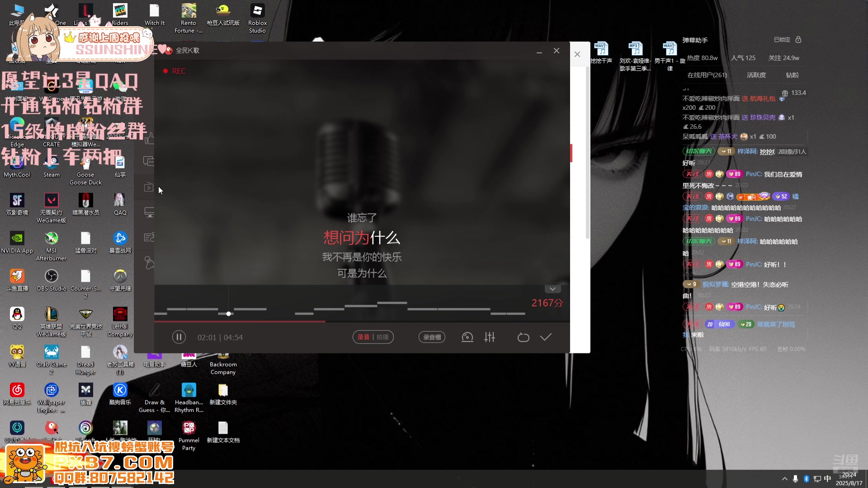
Task: Select the OBS Studio desktop icon
Action: [51, 280]
